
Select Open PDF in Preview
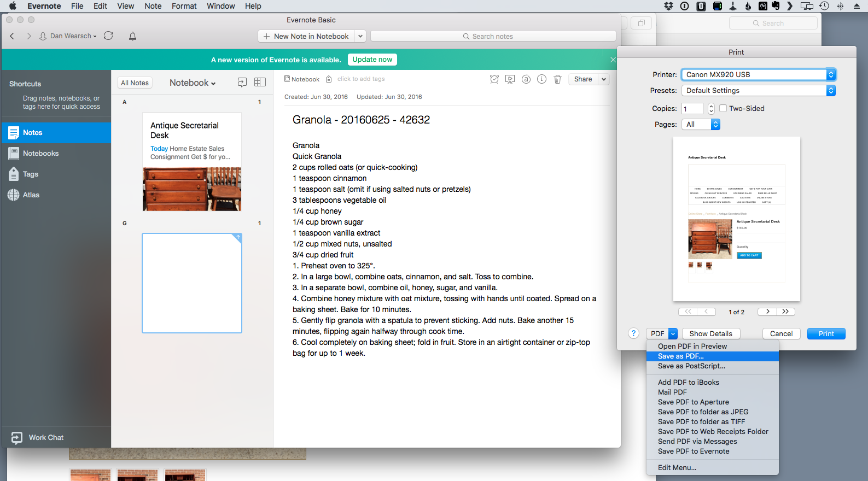pyautogui.click(x=712, y=347)
